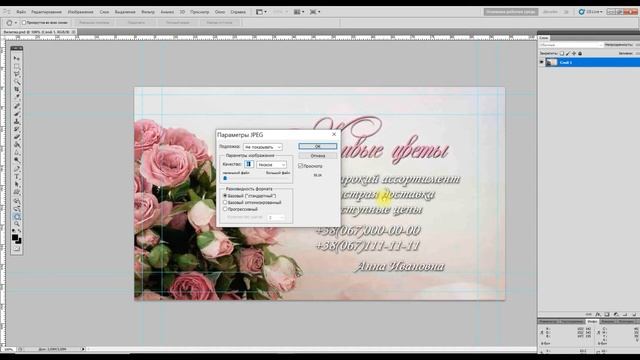Open the Фильтр menu
Viewport: 640px width, 360px height.
[x=148, y=12]
